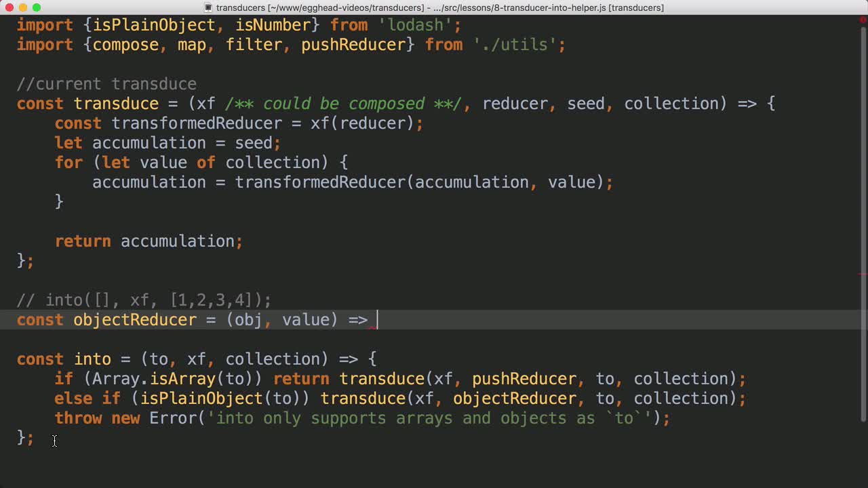The width and height of the screenshot is (868, 488).
Task: Click the file icon in the title bar
Action: tap(209, 7)
